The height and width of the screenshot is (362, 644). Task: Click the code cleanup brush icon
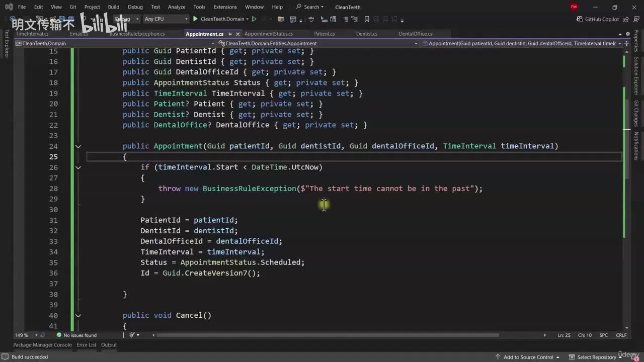pos(132,335)
